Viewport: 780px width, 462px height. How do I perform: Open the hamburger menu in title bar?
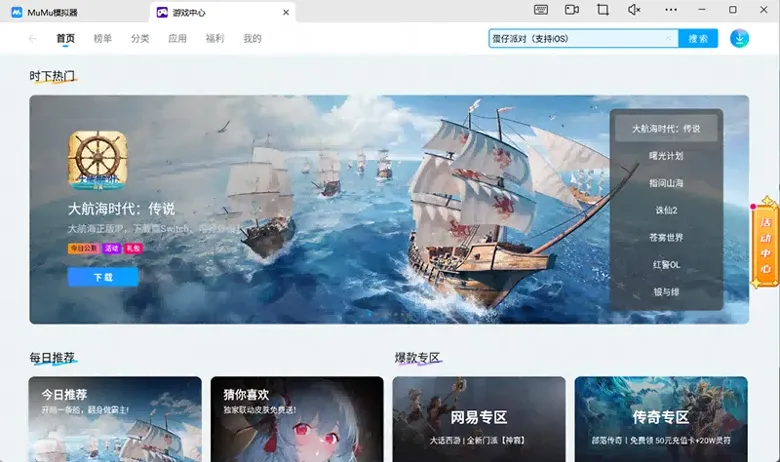[672, 10]
